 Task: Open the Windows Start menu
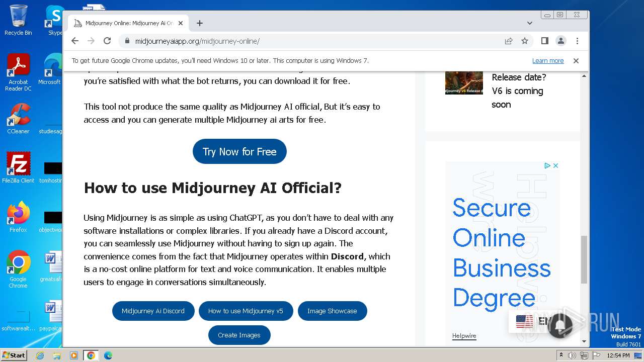[x=14, y=355]
